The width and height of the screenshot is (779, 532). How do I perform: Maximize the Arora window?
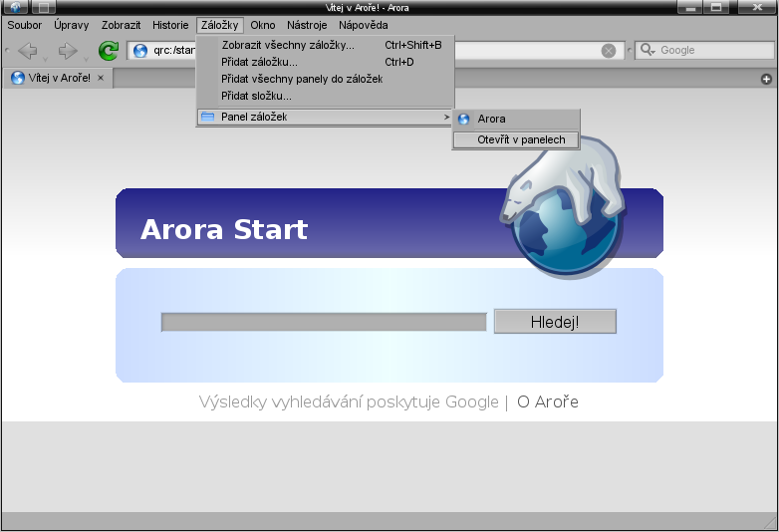[x=716, y=7]
